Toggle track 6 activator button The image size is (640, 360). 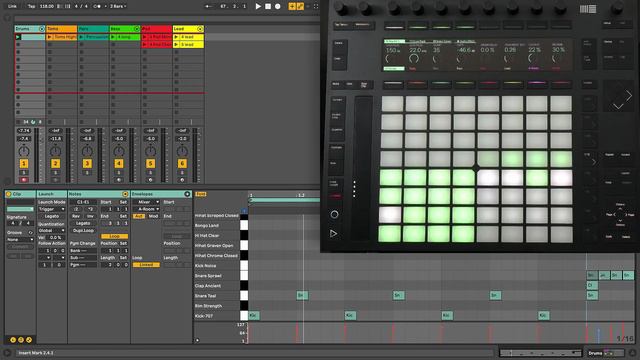coord(182,164)
